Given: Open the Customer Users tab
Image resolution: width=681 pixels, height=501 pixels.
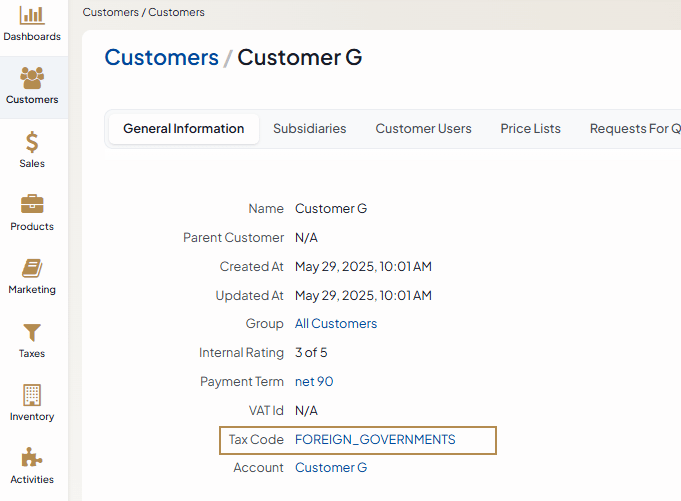Looking at the screenshot, I should click(423, 129).
